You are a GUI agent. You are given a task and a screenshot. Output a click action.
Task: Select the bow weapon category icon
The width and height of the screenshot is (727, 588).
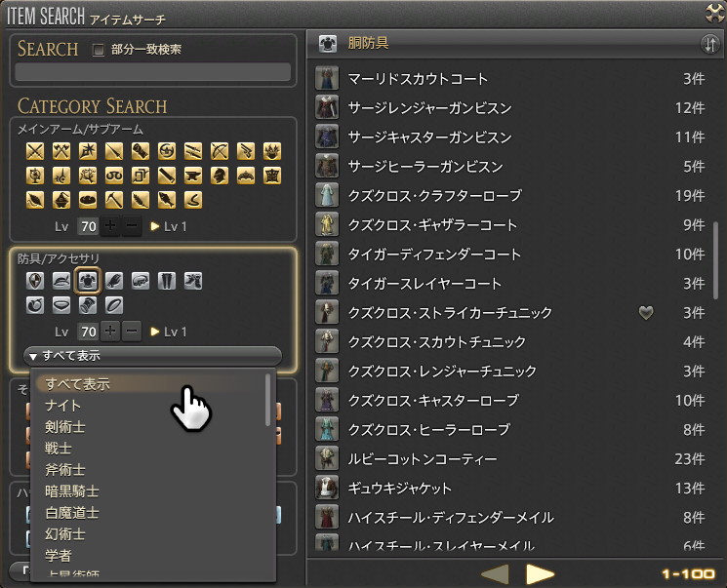pyautogui.click(x=220, y=151)
